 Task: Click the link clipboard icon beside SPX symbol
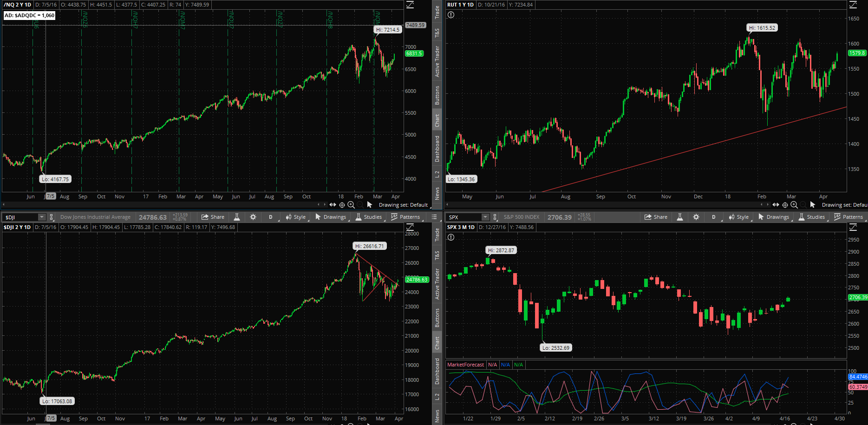[495, 217]
